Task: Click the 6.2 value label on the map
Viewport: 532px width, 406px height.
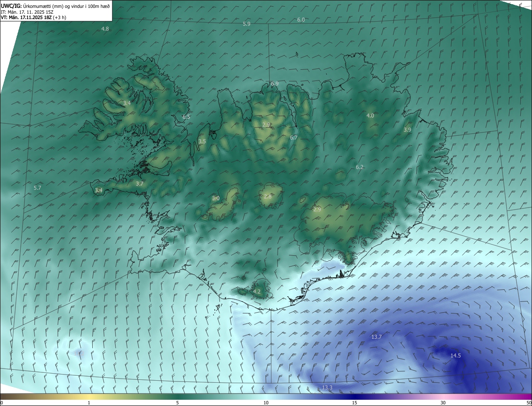Action: click(x=360, y=167)
